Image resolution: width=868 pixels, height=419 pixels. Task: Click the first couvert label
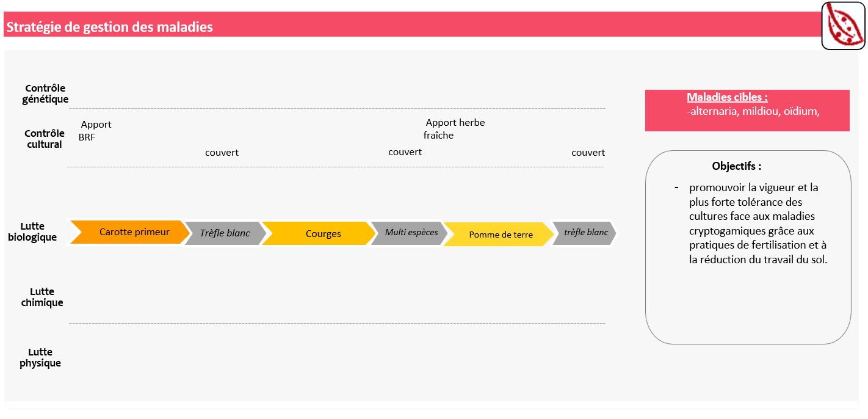pyautogui.click(x=222, y=153)
